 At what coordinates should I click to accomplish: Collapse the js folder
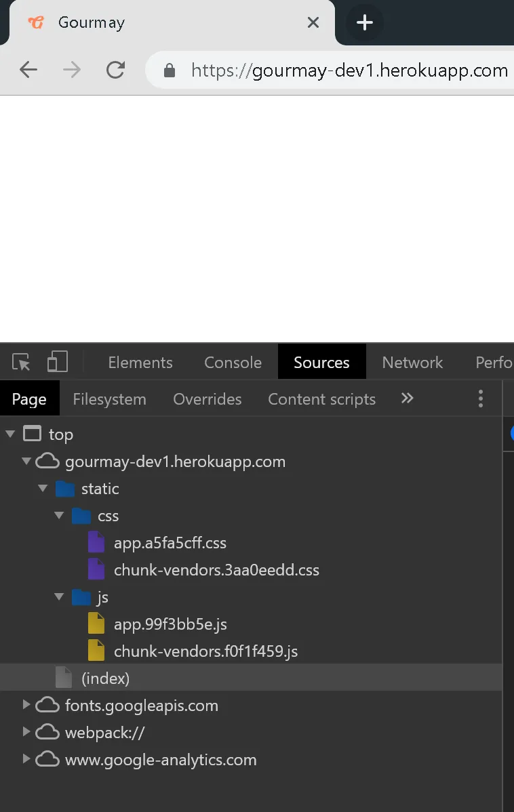click(59, 596)
